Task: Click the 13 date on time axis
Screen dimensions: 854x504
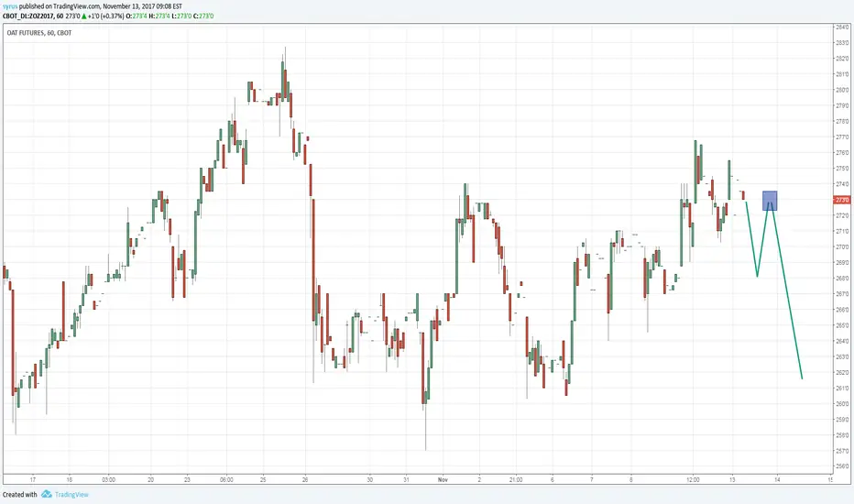Action: [x=732, y=480]
